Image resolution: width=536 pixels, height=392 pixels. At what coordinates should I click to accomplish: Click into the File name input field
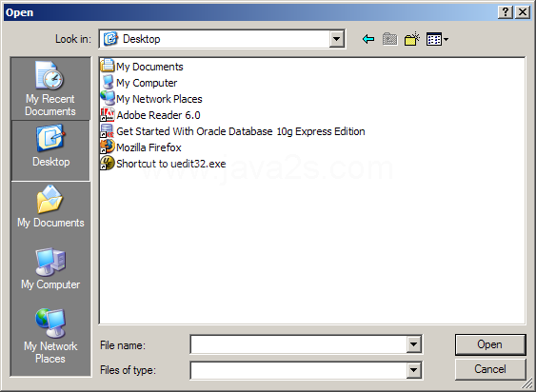[x=298, y=344]
